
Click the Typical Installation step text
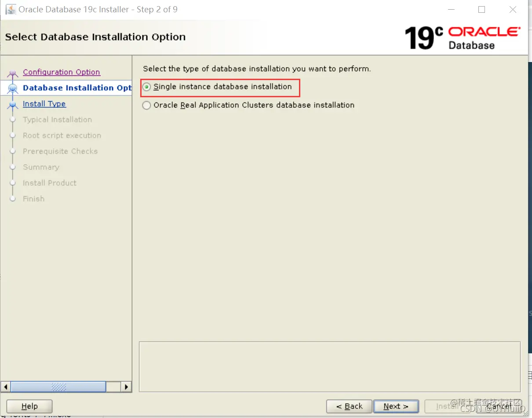(57, 120)
